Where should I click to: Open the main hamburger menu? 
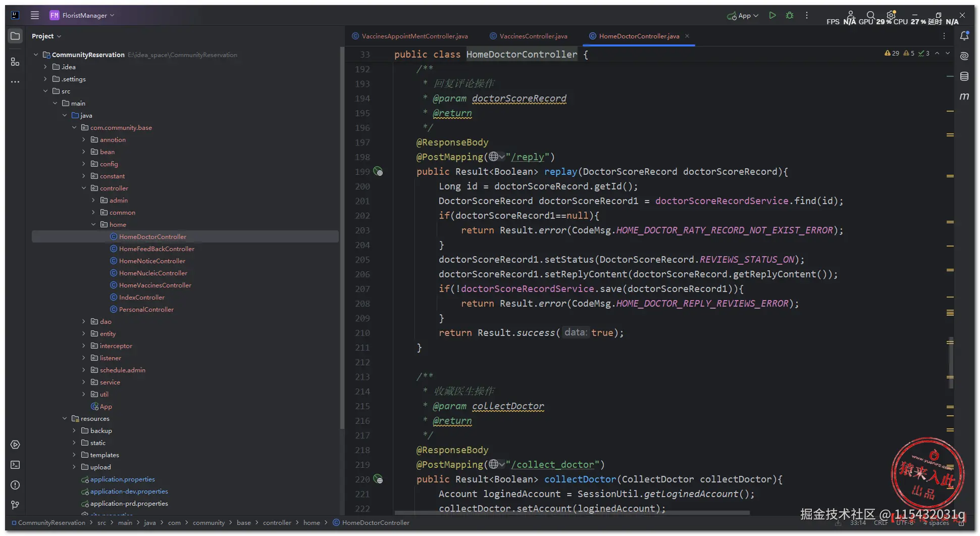(x=35, y=15)
